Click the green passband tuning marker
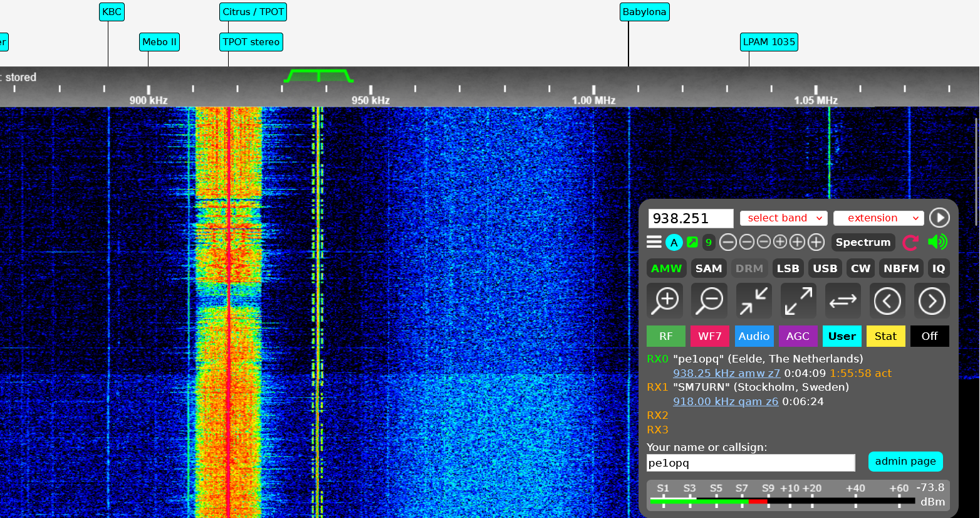 (319, 76)
